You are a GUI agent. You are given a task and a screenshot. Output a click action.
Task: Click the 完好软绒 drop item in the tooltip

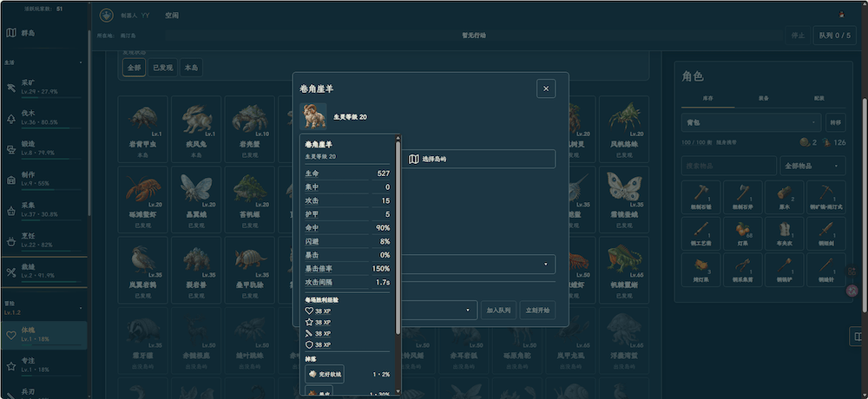coord(325,374)
